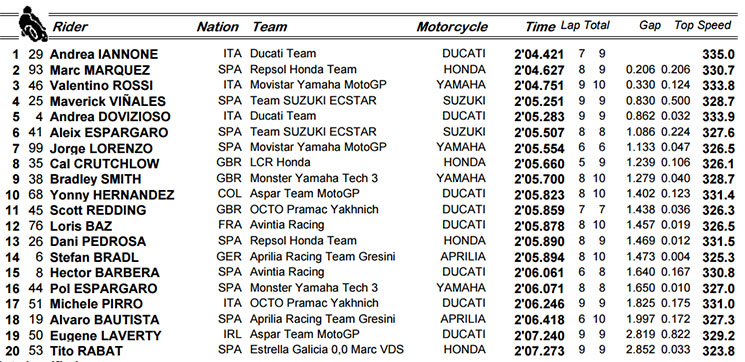Click the Team column header

269,27
